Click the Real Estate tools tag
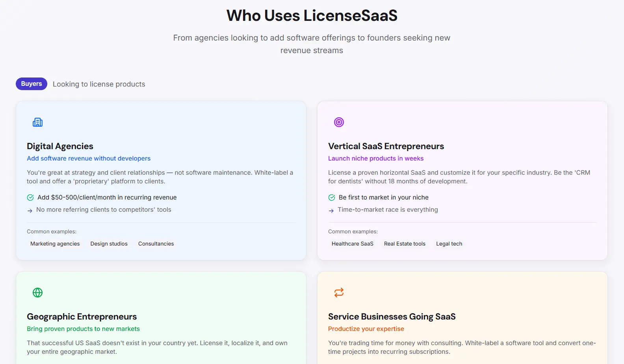The width and height of the screenshot is (624, 364). [x=405, y=244]
